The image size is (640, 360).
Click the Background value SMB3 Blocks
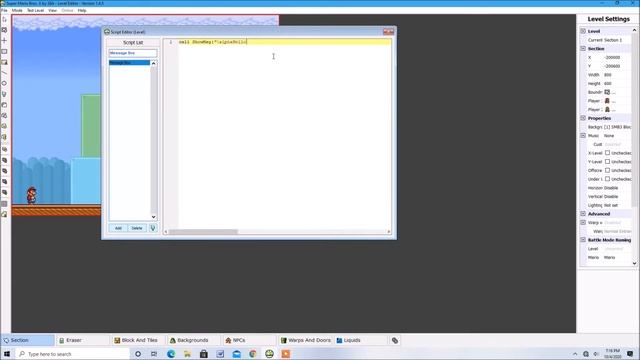coord(617,127)
